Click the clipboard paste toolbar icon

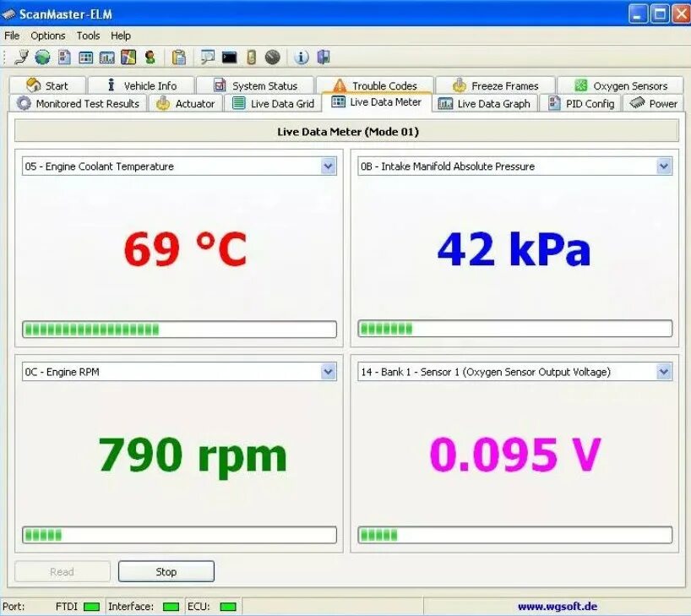point(178,57)
